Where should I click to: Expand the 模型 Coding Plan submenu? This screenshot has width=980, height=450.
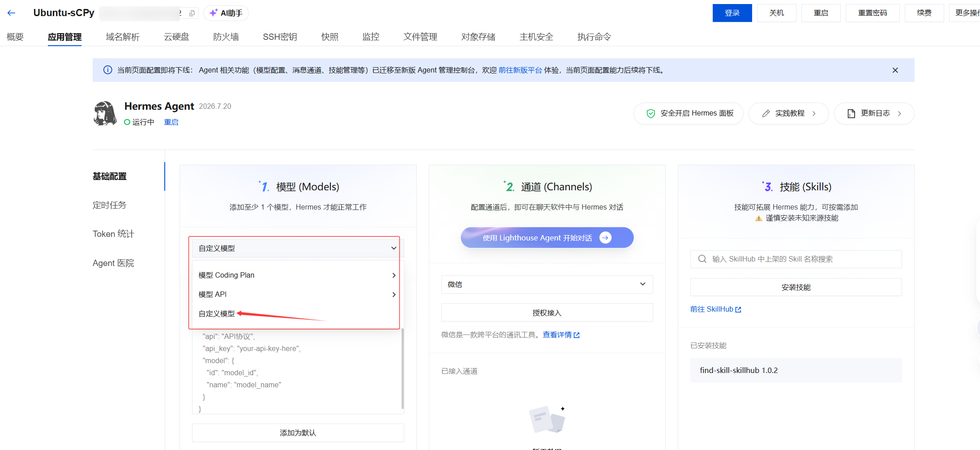[298, 275]
